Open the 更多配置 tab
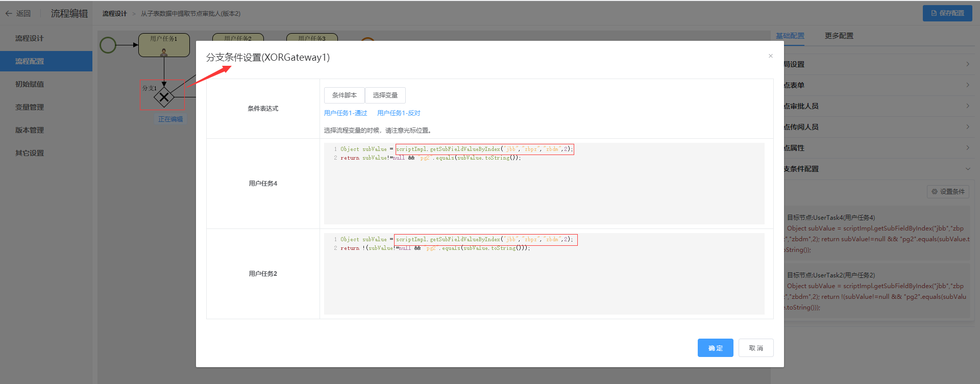 click(x=839, y=36)
